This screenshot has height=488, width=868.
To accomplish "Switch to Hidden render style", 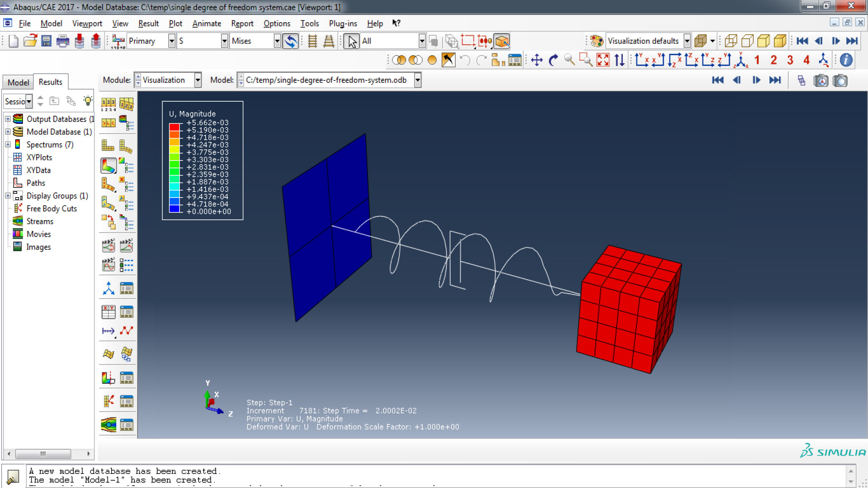I will [x=747, y=41].
